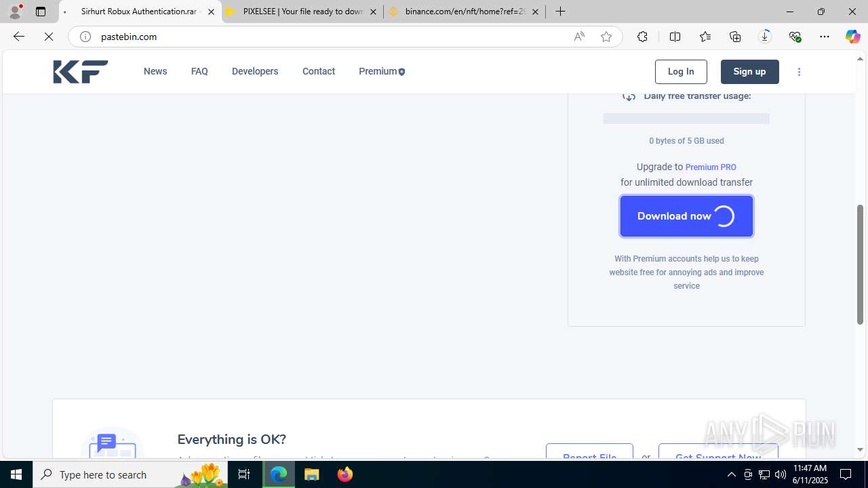This screenshot has width=868, height=488.
Task: Close the PIXELSEE tab
Action: click(x=373, y=12)
